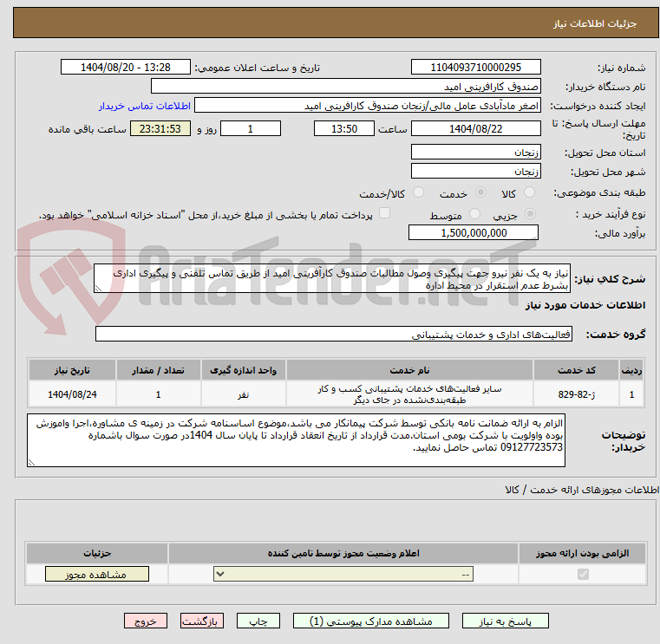Select the کالا/خدمت radio button
The image size is (660, 644).
[x=418, y=192]
